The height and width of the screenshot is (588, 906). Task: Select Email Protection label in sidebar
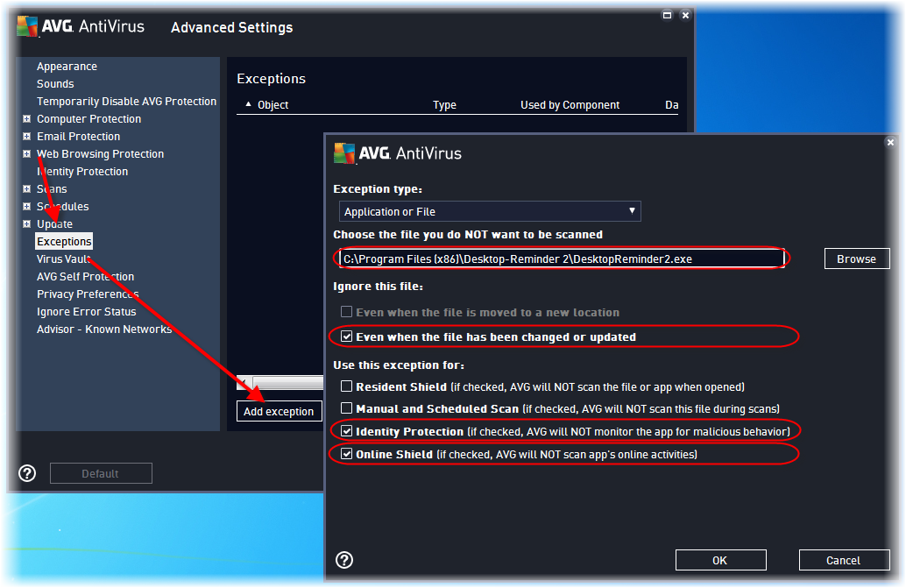(79, 137)
